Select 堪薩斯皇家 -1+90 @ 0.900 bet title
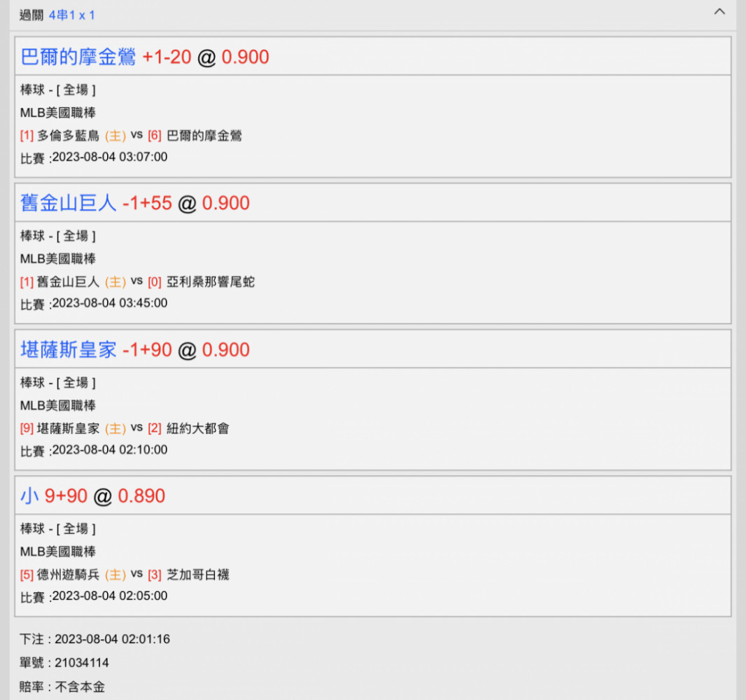 pos(134,350)
